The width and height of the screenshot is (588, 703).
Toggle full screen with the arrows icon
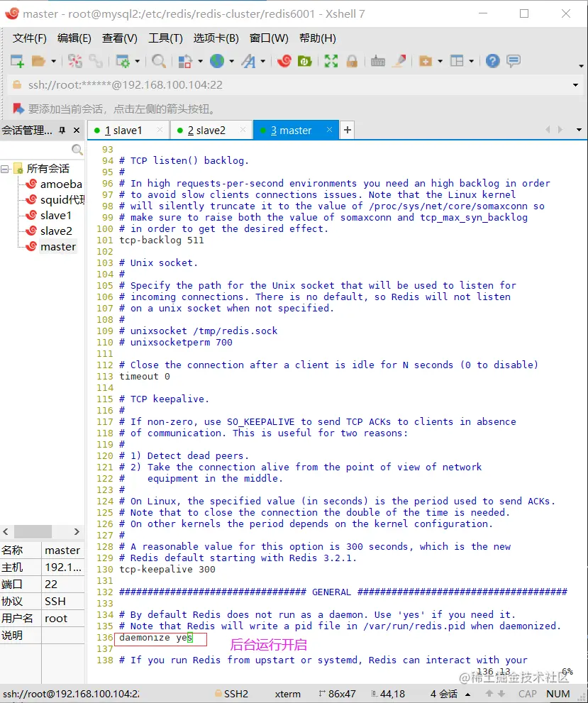tap(331, 61)
